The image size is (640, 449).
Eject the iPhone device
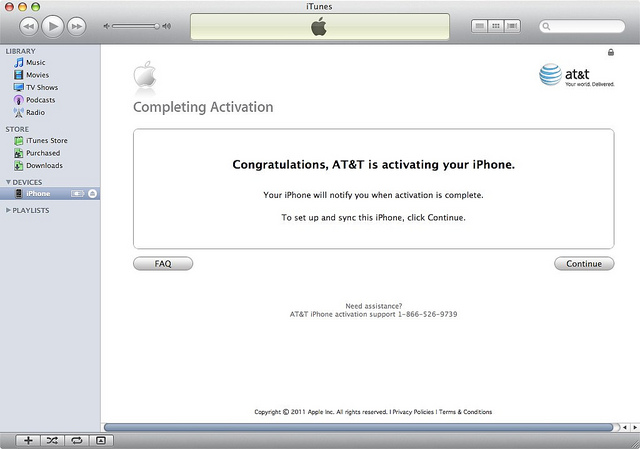point(93,193)
